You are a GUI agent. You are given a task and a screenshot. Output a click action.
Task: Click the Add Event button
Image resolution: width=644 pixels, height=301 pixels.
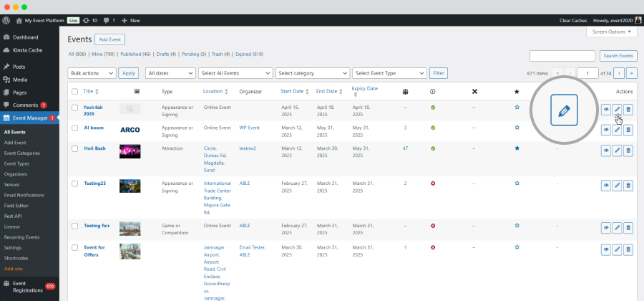109,39
